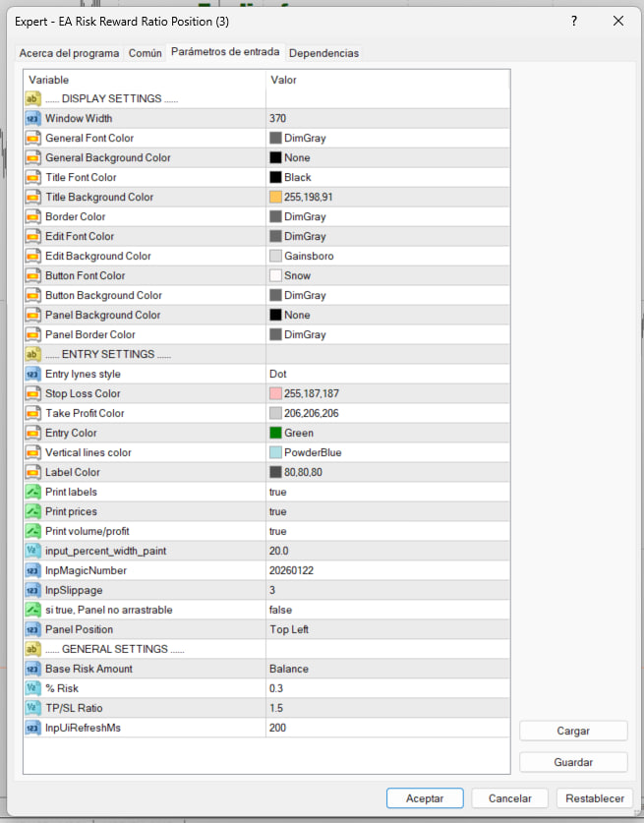Click the Guardar button
Image resolution: width=644 pixels, height=823 pixels.
pos(573,762)
